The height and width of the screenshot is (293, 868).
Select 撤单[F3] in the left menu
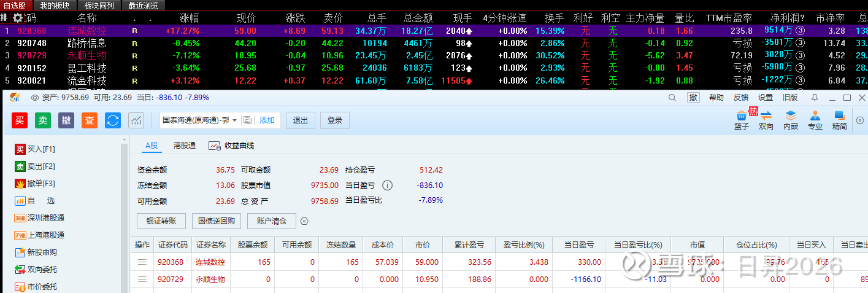(x=35, y=184)
